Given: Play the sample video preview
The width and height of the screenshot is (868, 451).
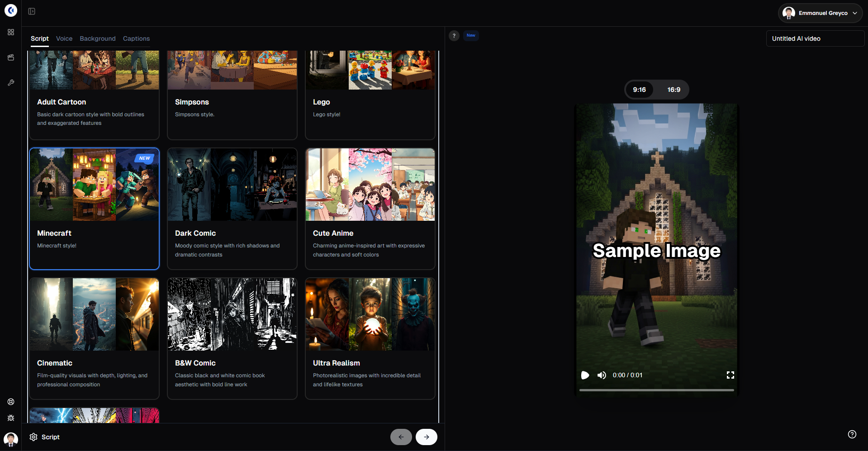Looking at the screenshot, I should click(585, 375).
